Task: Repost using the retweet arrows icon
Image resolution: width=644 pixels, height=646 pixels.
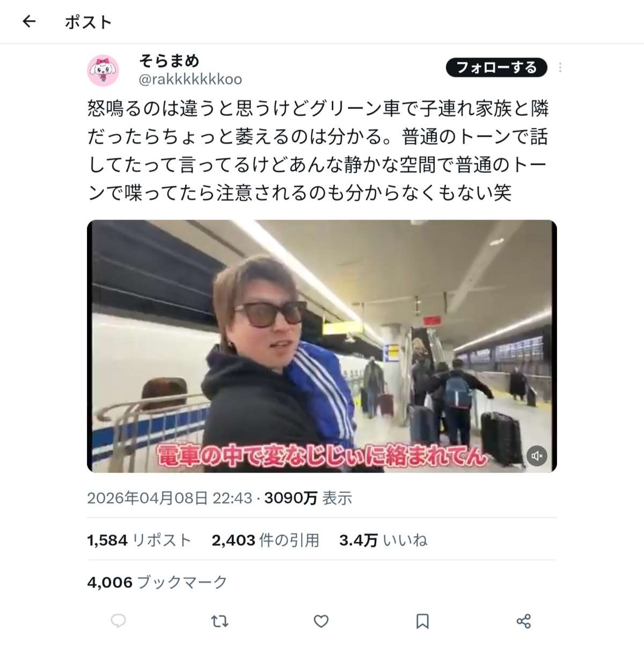Action: click(219, 621)
